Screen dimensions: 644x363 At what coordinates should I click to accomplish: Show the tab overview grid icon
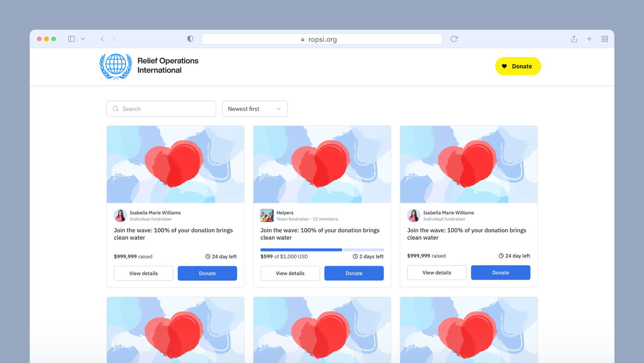(605, 39)
